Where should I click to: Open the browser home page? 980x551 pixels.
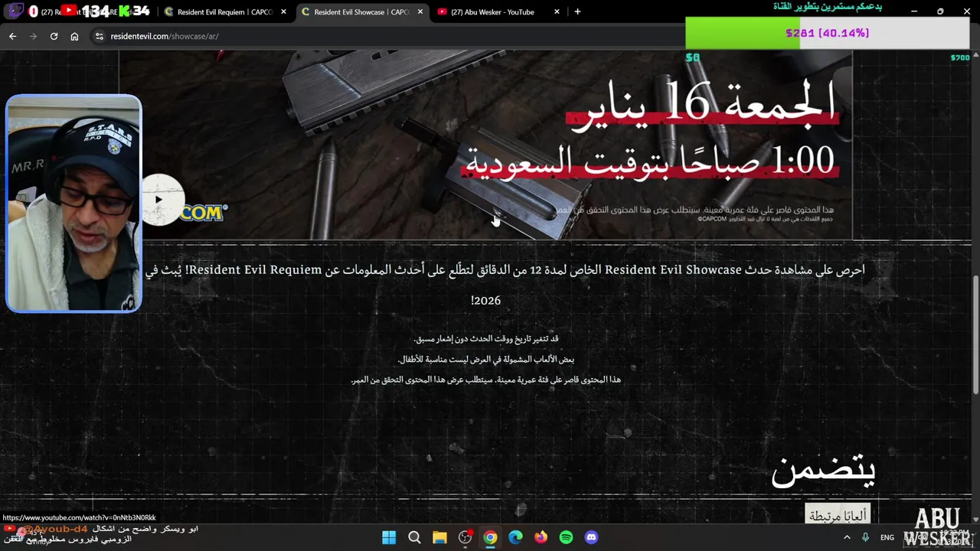(74, 36)
